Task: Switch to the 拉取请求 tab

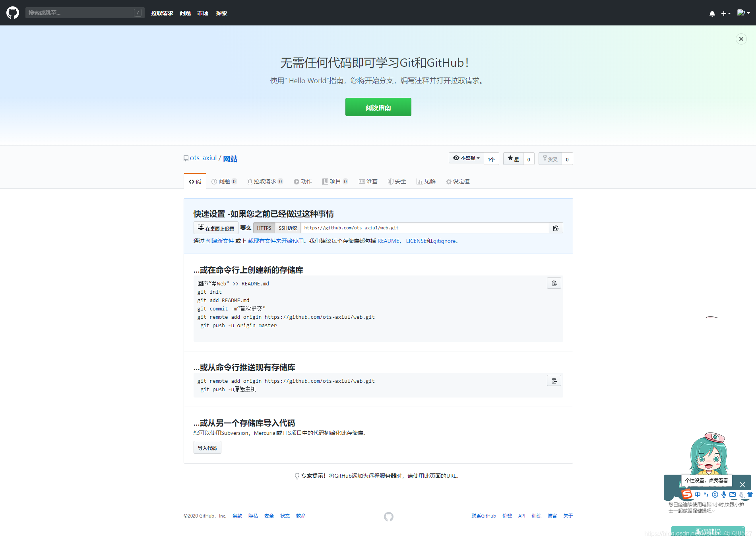Action: coord(265,181)
